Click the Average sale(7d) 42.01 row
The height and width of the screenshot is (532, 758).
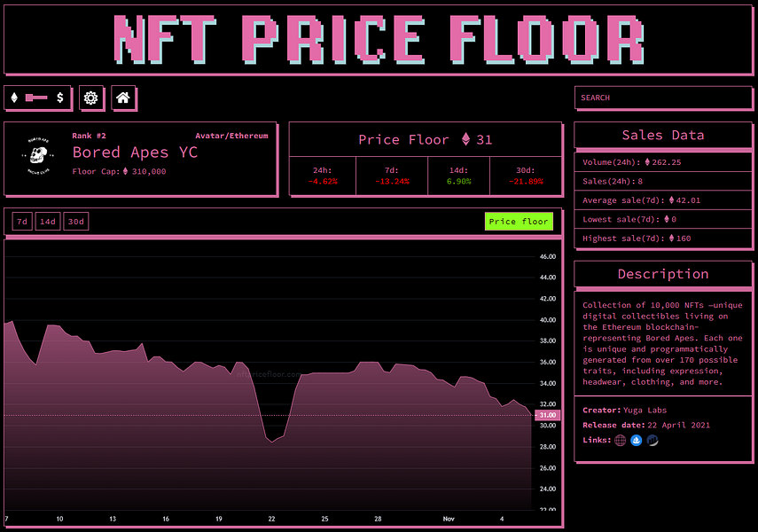coord(663,200)
